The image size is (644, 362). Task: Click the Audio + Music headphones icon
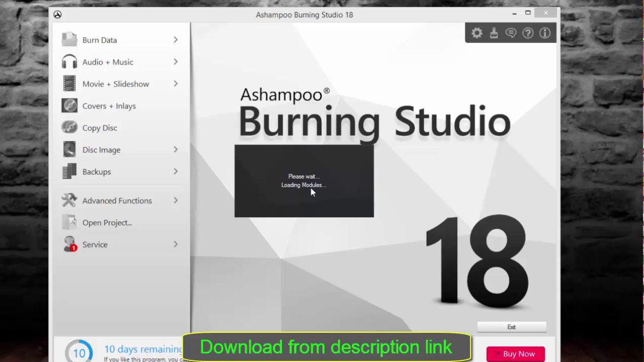69,62
